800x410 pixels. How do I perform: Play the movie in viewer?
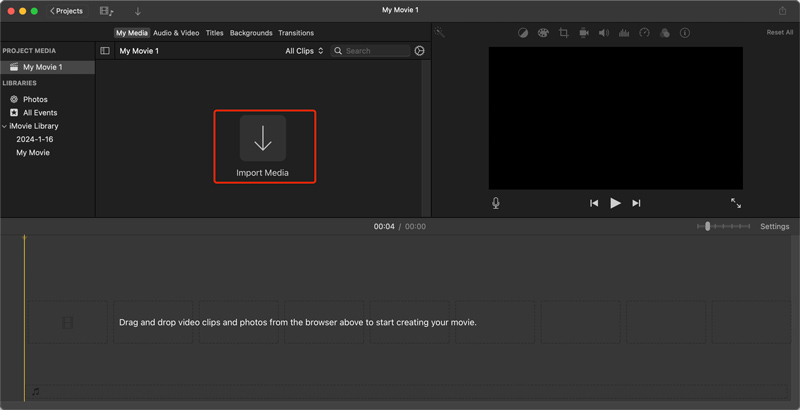click(615, 203)
